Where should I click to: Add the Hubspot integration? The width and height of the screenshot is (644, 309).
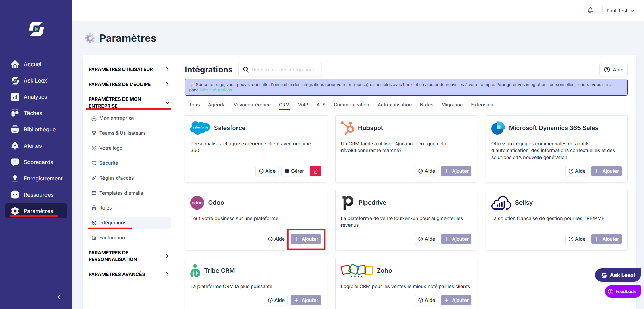pos(456,171)
